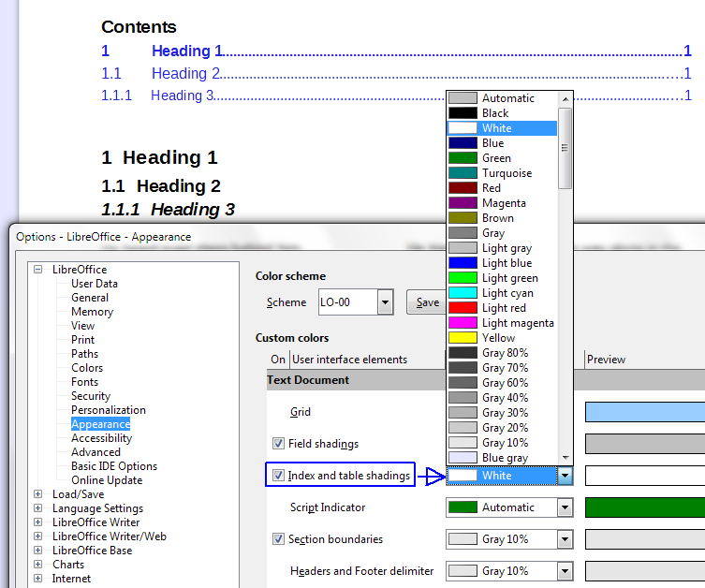Click the Grid preview color bar

644,412
